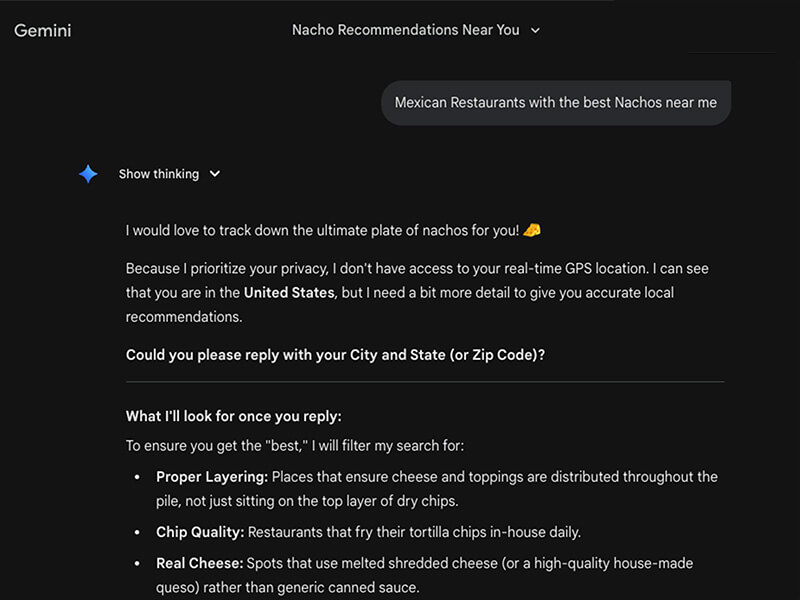The width and height of the screenshot is (800, 600).
Task: Select the user's nachos question bubble
Action: click(x=555, y=102)
